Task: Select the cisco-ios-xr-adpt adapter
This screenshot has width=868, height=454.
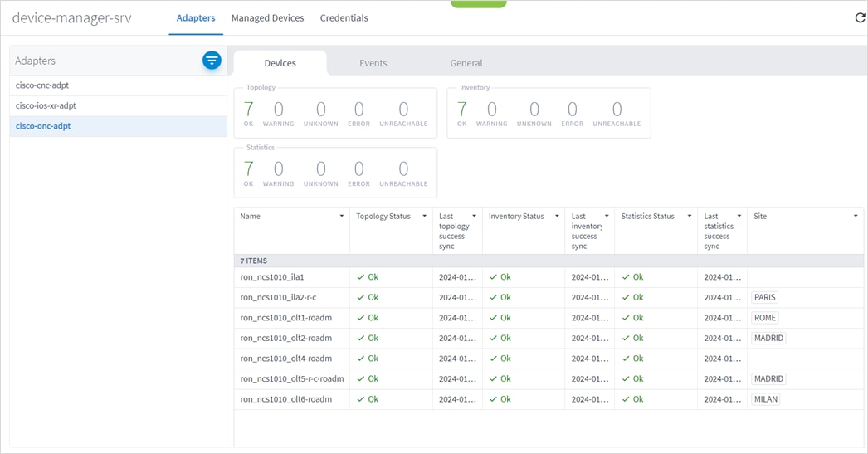Action: click(46, 106)
